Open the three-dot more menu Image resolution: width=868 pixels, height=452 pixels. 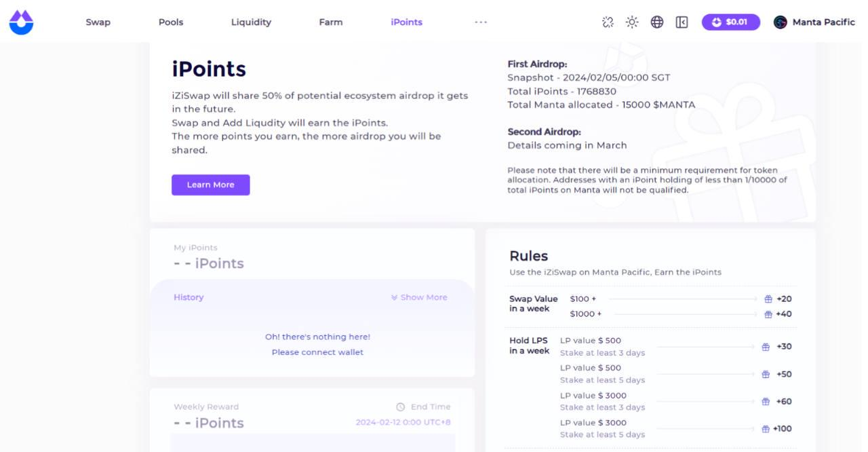pyautogui.click(x=481, y=22)
